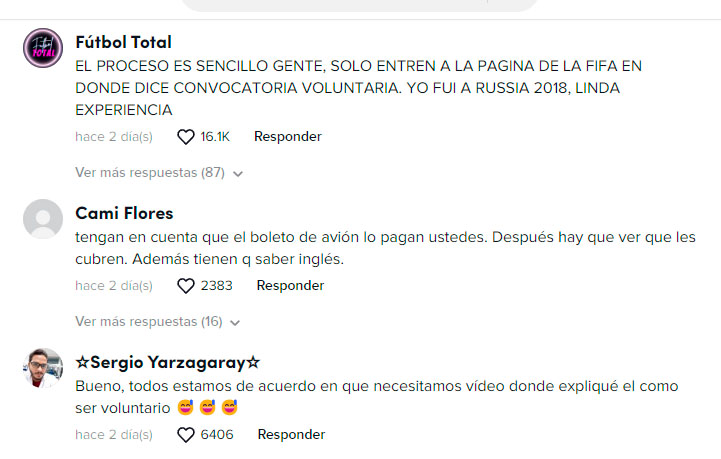
Task: Click the 6406 like count
Action: point(217,435)
